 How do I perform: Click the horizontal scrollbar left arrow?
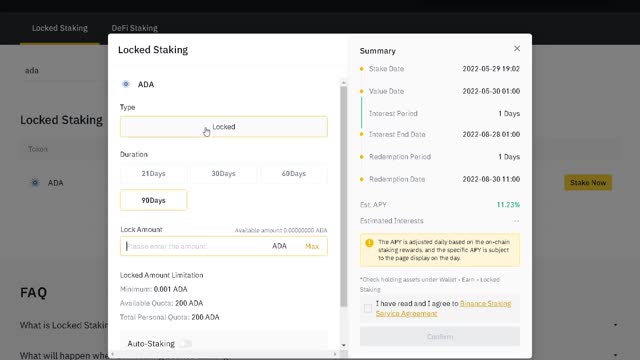[x=113, y=354]
